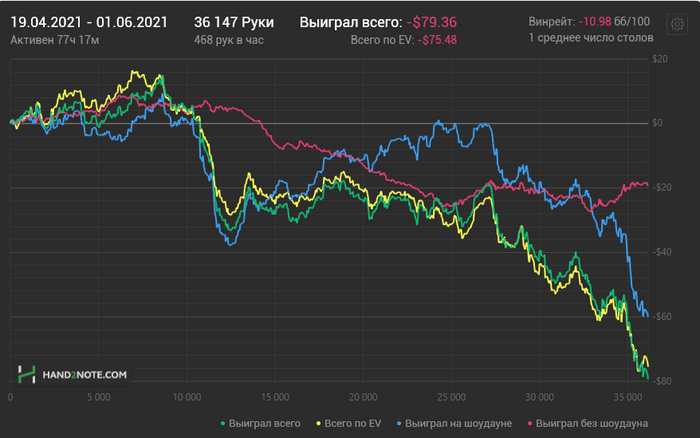Click the blue dot beside 'Выиграл на шоудауне'
The image size is (700, 438).
tap(399, 423)
